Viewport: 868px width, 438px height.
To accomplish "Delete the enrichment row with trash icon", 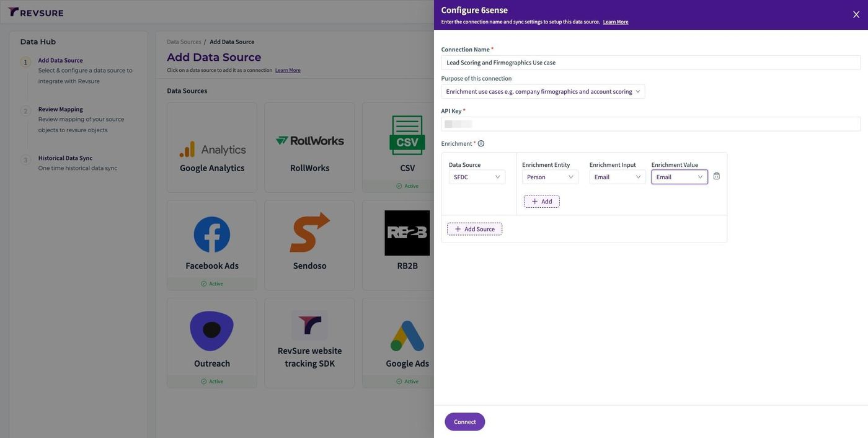I will 717,176.
